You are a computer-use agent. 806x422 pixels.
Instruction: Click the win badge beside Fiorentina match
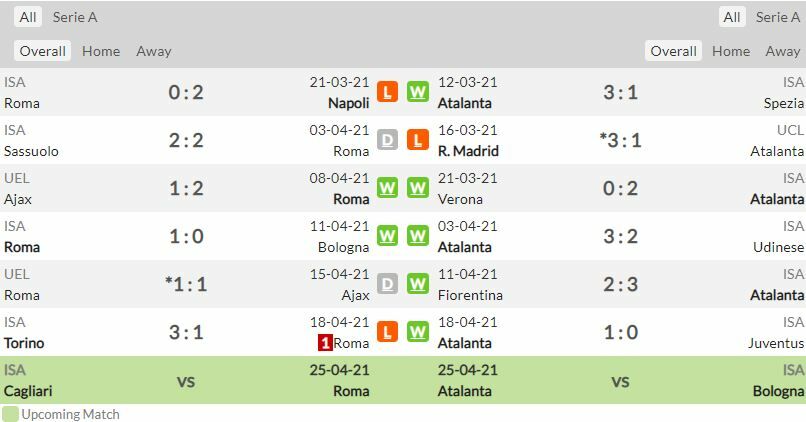click(418, 285)
